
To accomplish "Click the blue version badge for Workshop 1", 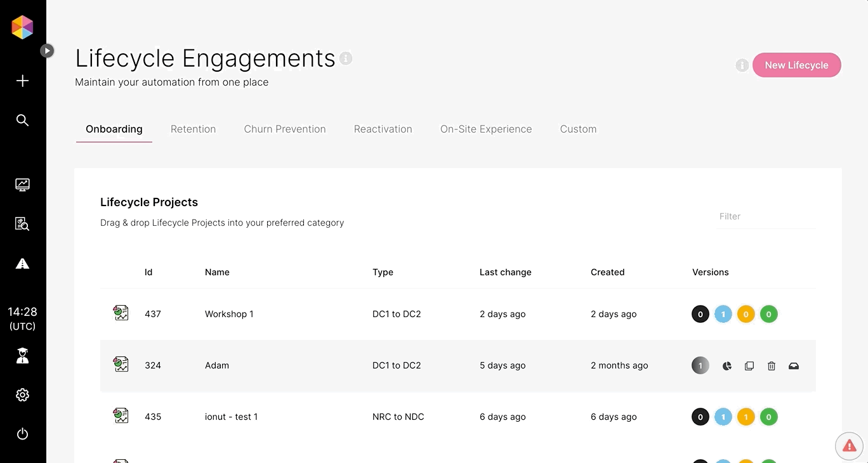I will click(x=723, y=314).
